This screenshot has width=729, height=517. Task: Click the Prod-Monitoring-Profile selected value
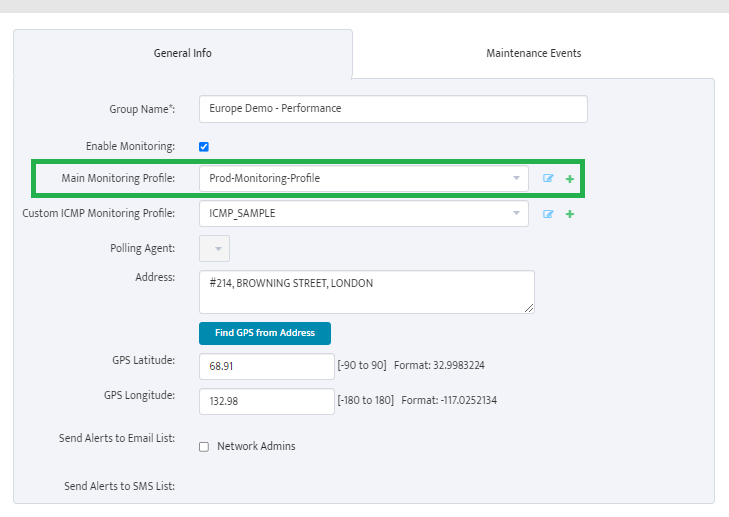pos(265,179)
